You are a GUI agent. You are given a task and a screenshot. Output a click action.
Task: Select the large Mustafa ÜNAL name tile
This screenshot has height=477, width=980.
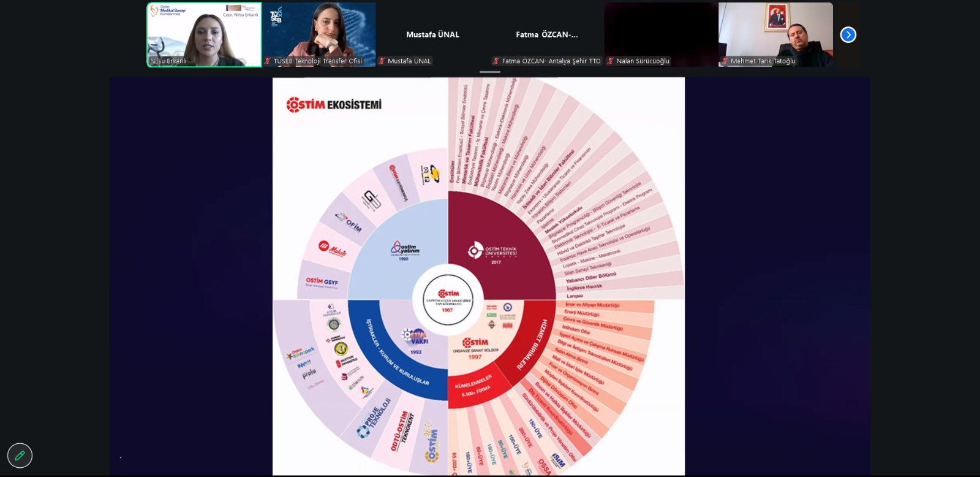(x=432, y=35)
